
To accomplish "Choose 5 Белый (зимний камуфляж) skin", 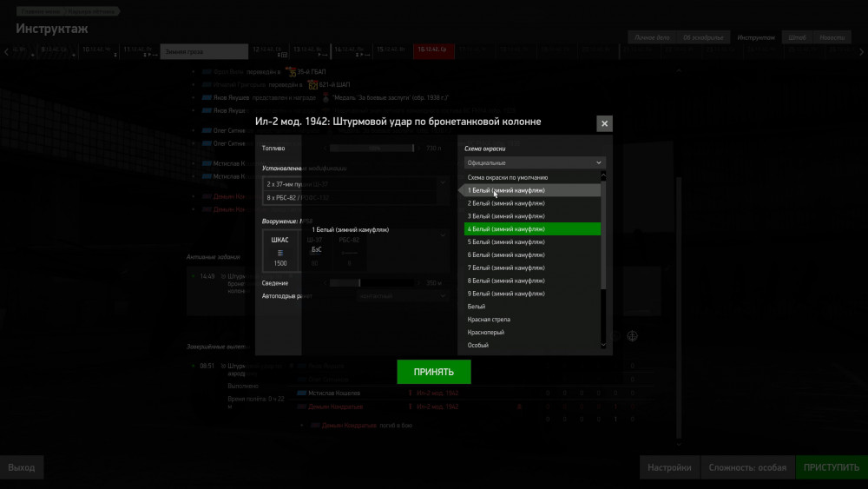I will [532, 242].
